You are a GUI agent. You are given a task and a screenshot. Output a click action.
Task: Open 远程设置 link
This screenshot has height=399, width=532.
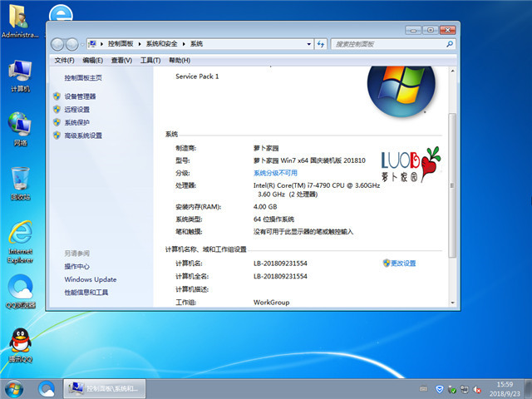(x=77, y=109)
